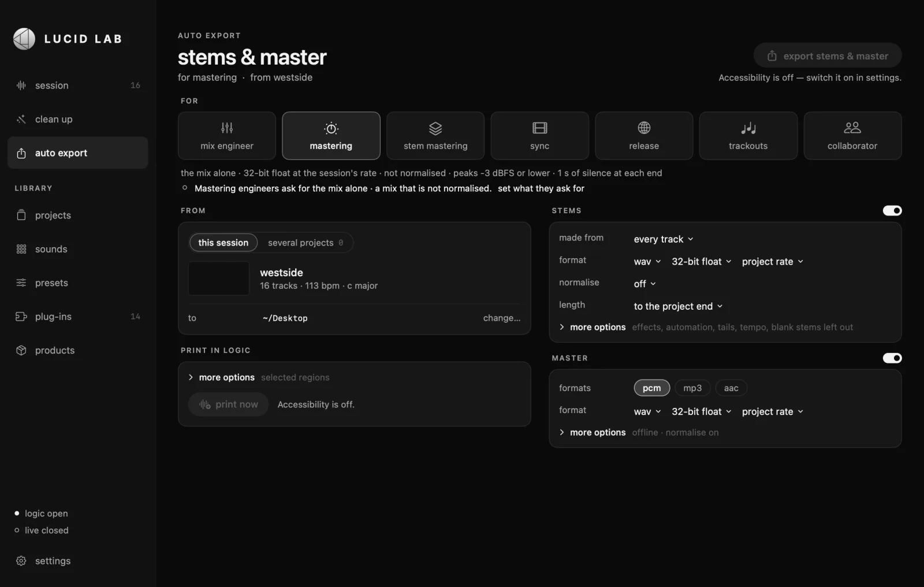Viewport: 924px width, 587px height.
Task: Click the clean up wand icon
Action: tap(21, 119)
